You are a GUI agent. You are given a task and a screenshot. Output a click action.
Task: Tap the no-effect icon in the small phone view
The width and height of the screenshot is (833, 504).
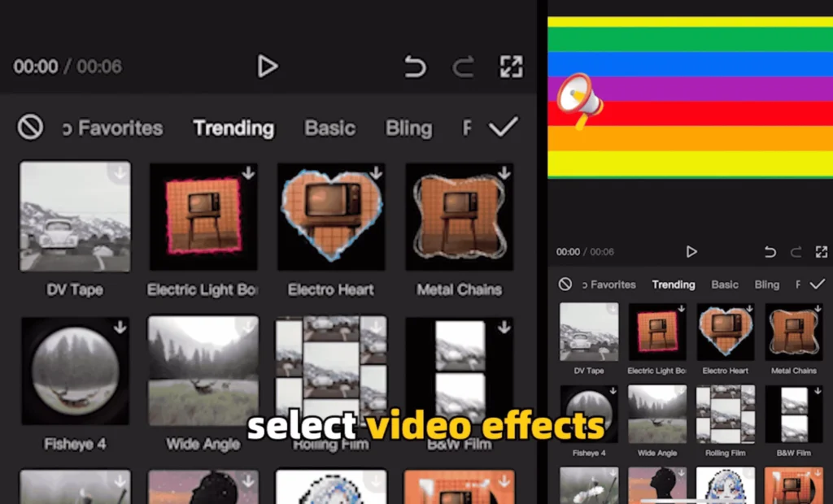(x=565, y=285)
